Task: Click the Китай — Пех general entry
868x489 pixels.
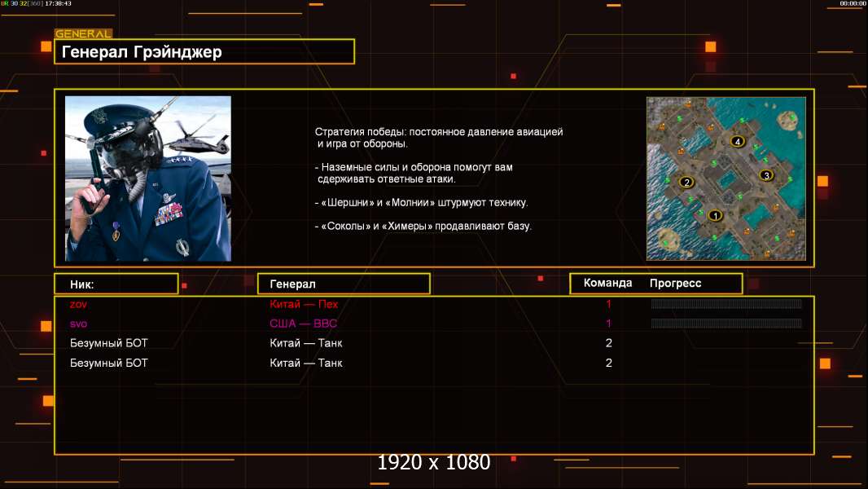Action: [x=304, y=304]
